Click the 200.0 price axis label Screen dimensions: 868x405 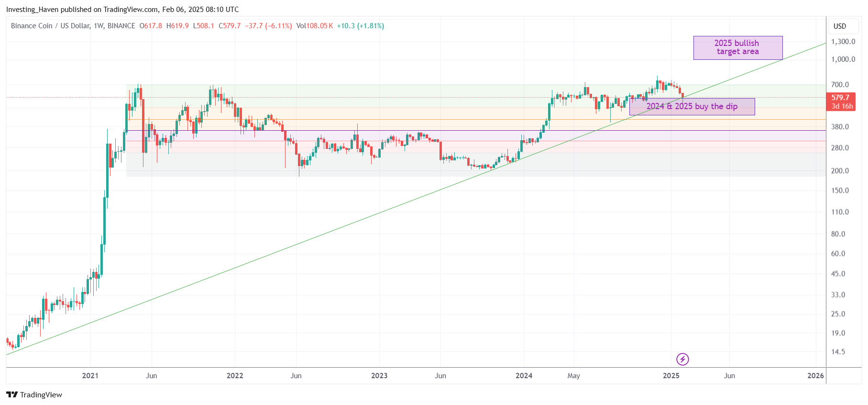click(x=840, y=171)
